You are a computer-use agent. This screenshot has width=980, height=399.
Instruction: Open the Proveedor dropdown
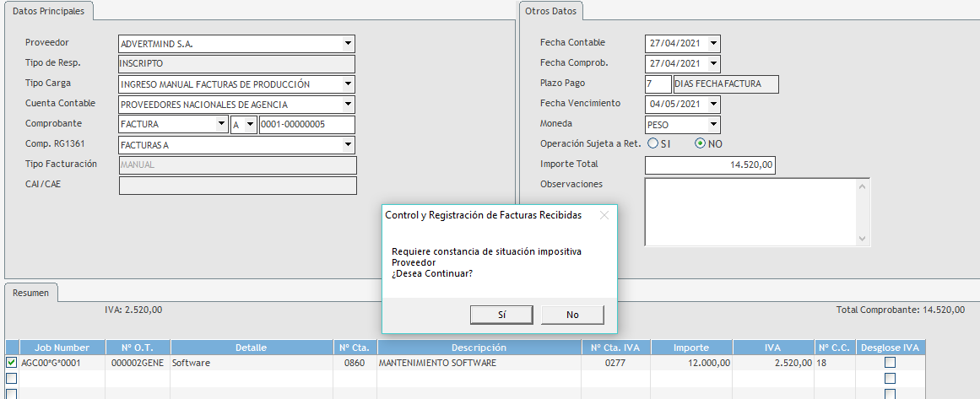(x=348, y=44)
